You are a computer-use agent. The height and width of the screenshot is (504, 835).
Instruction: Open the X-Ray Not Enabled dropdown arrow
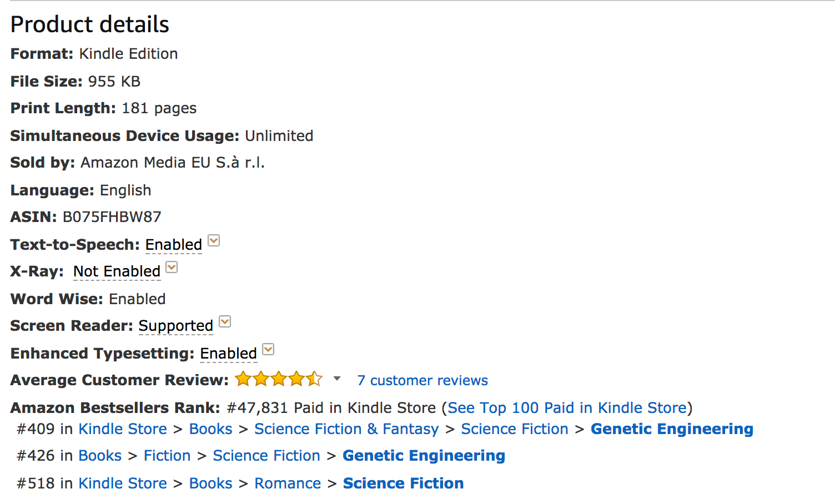pyautogui.click(x=172, y=268)
